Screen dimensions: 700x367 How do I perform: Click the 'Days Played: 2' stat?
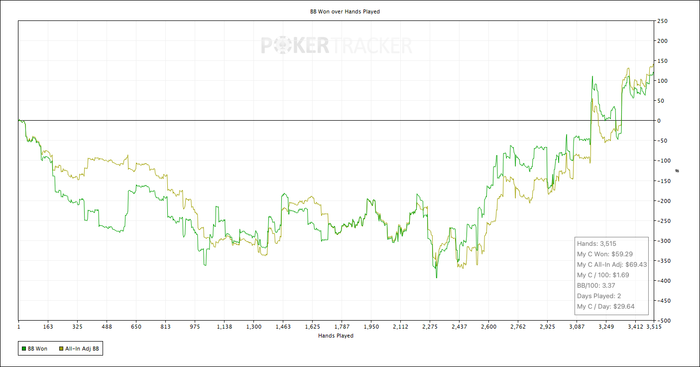click(x=599, y=296)
